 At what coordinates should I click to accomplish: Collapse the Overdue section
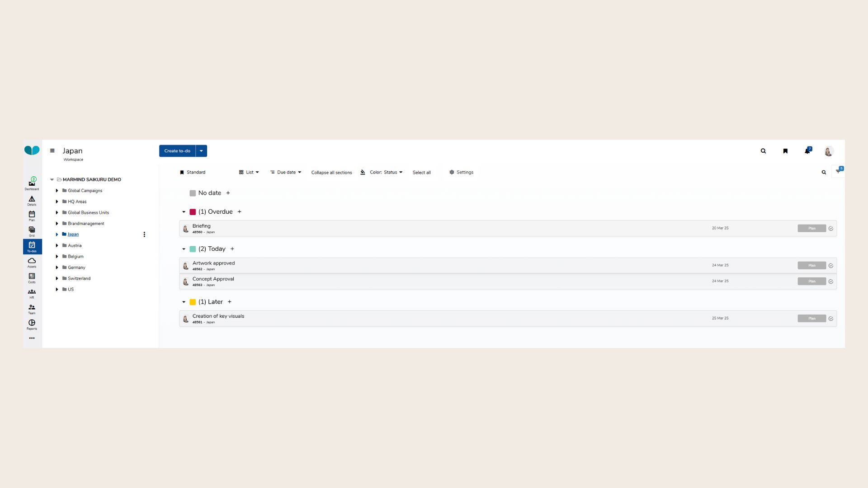coord(184,211)
